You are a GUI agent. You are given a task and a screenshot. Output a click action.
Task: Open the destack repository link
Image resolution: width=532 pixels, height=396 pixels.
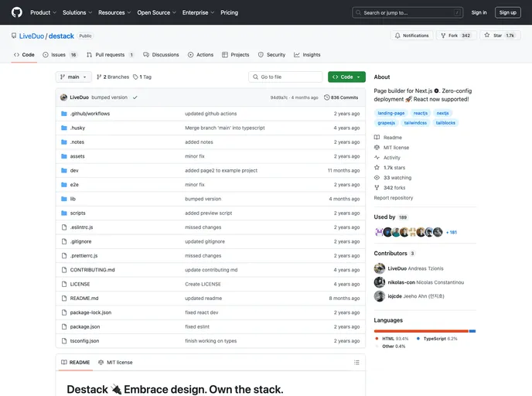(61, 36)
